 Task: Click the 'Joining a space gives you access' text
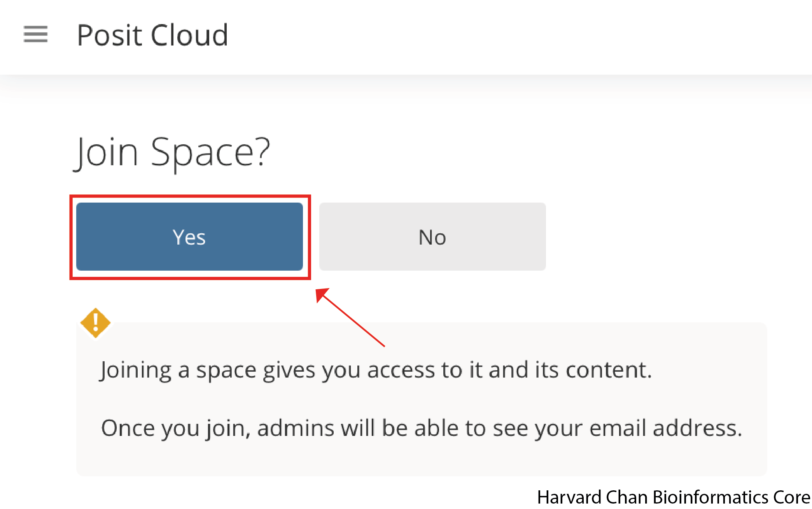point(376,369)
